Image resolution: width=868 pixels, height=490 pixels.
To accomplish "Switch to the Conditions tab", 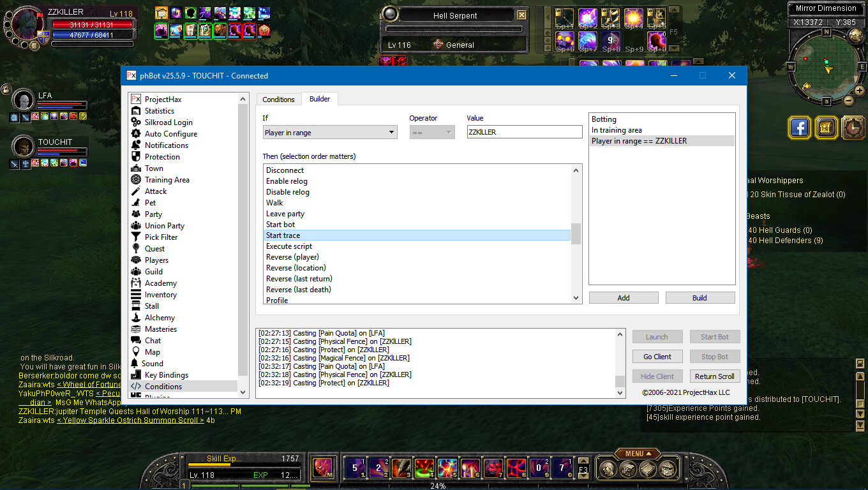I will coord(278,100).
